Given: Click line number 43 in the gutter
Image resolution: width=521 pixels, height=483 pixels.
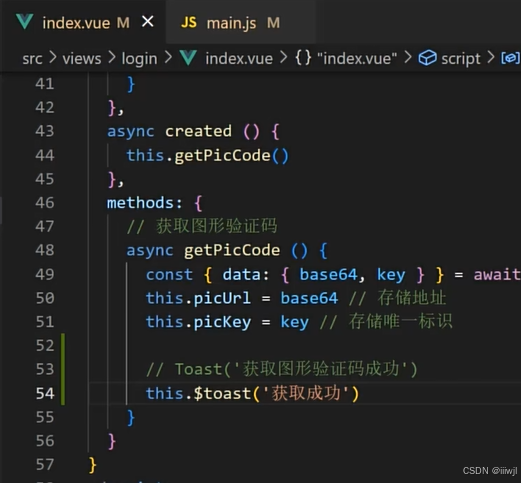Looking at the screenshot, I should click(45, 131).
